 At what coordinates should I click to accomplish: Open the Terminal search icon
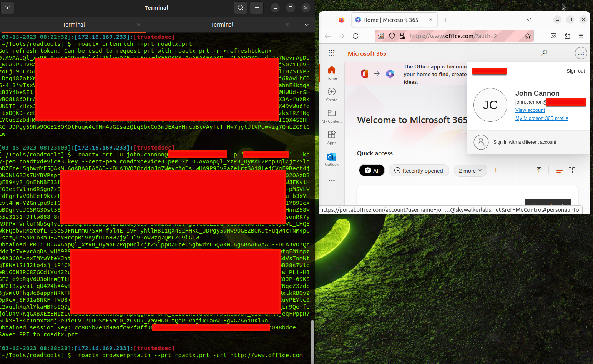point(240,8)
